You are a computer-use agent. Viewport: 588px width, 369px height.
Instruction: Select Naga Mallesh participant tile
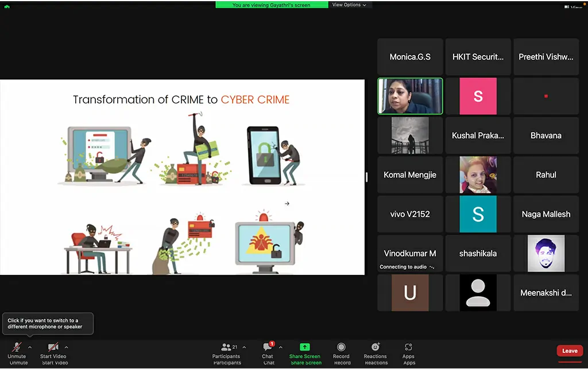coord(546,214)
